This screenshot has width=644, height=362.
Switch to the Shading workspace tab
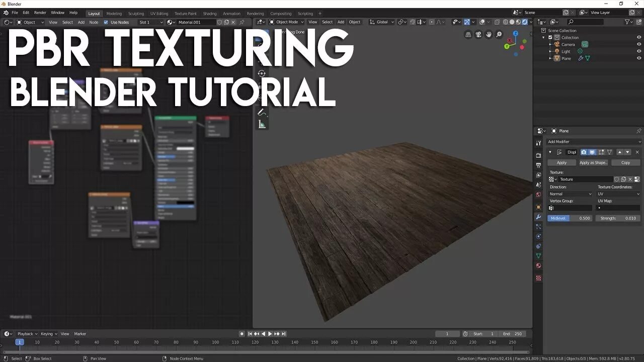210,13
